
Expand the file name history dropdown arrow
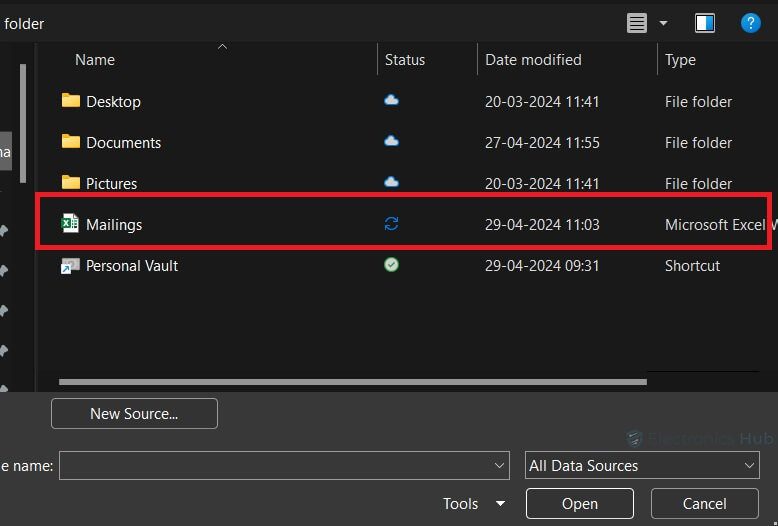tap(500, 465)
